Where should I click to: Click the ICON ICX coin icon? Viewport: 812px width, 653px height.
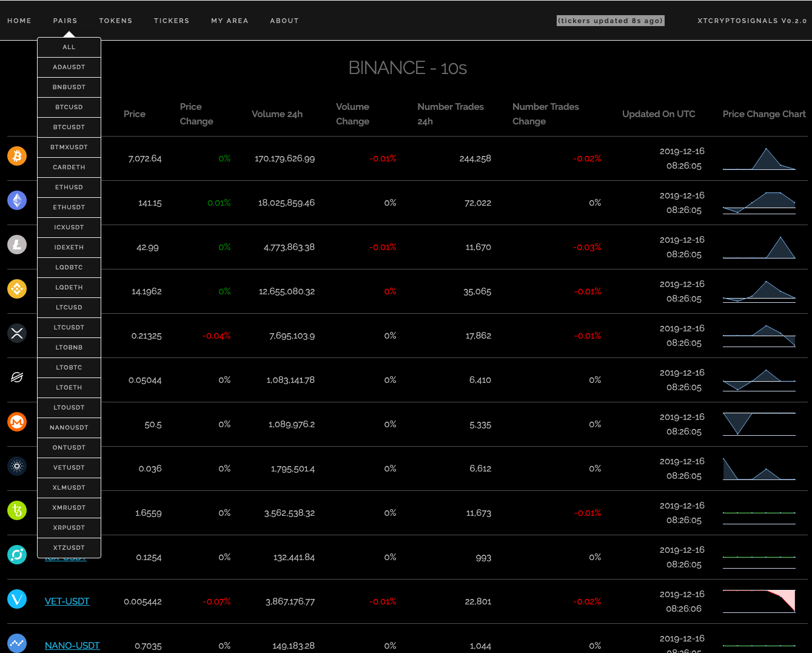point(17,555)
